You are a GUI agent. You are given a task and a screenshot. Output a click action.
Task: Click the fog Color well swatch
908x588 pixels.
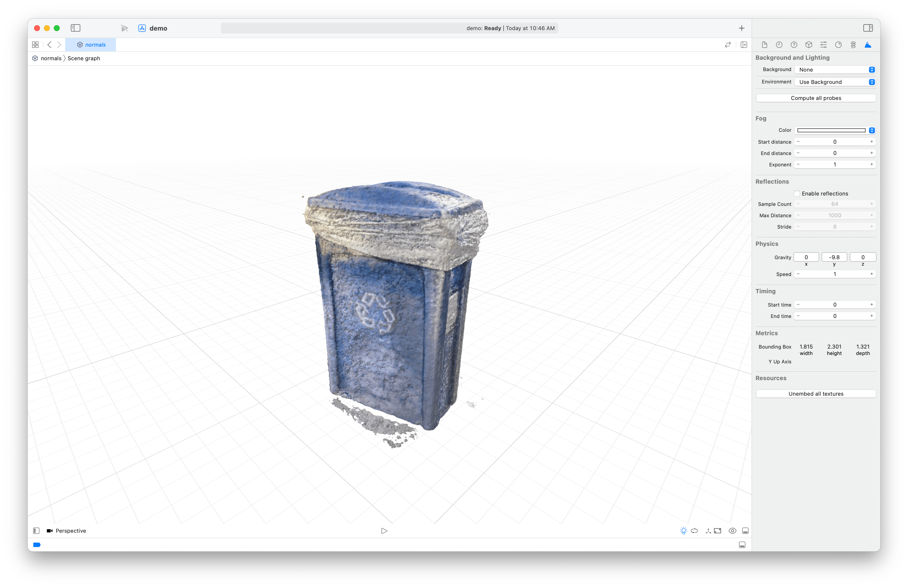point(831,131)
